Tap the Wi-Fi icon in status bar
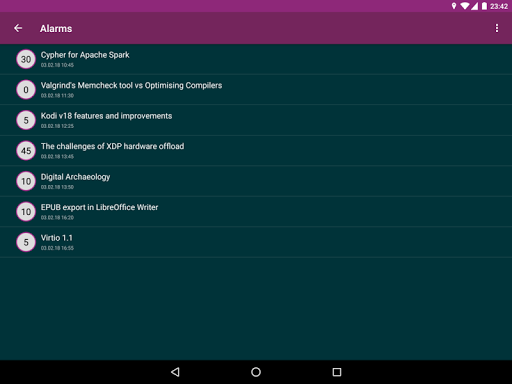This screenshot has height=384, width=512. [x=465, y=6]
